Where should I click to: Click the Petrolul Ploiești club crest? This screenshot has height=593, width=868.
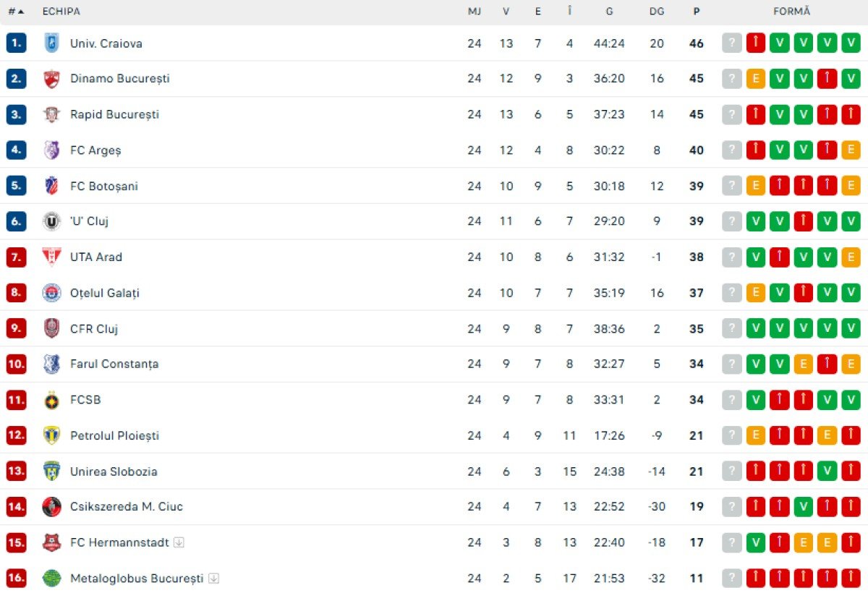[51, 435]
